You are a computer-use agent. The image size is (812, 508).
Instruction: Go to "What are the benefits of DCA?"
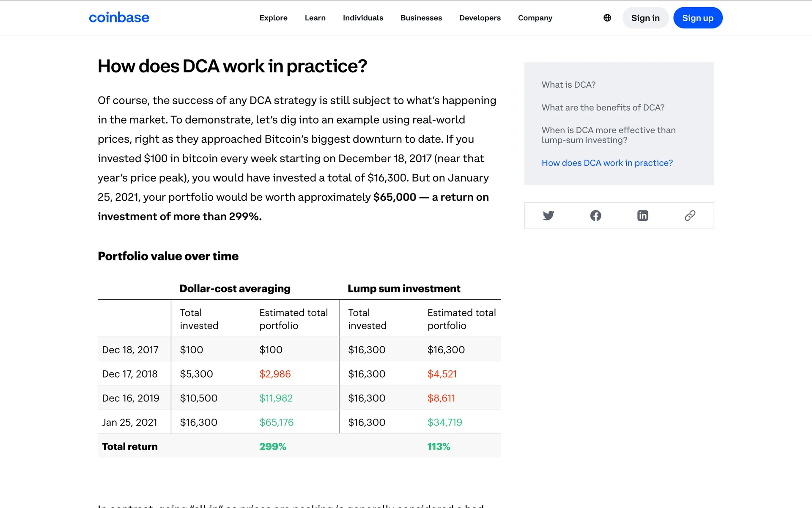point(603,108)
